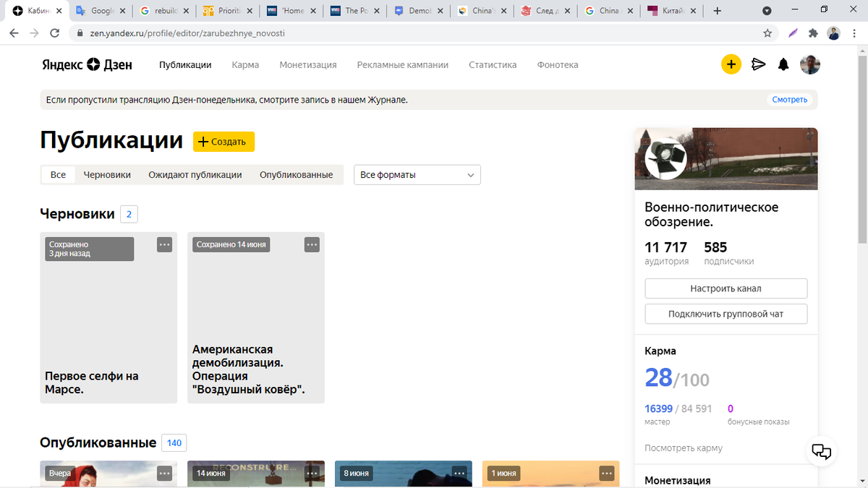Image resolution: width=868 pixels, height=488 pixels.
Task: Click the 0 бонусные показы value
Action: point(731,408)
